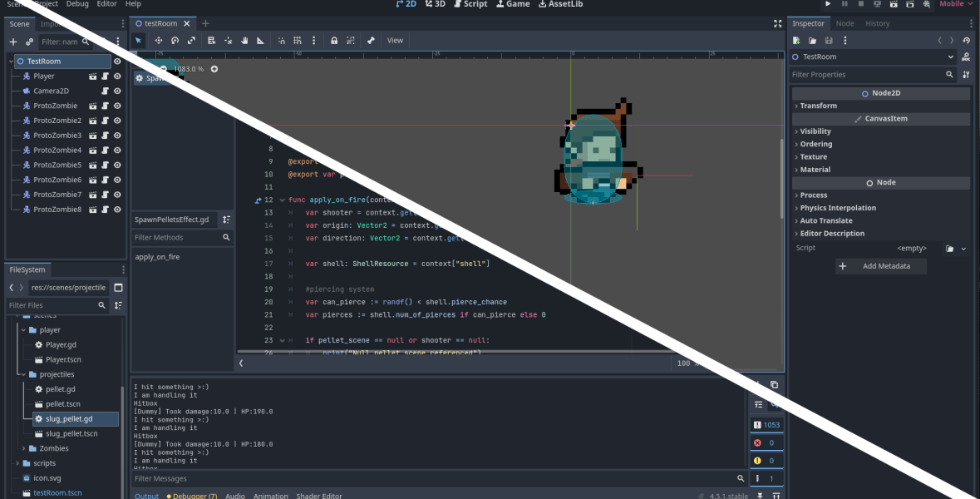Screen dimensions: 980x499
Task: Activate the Rotate mode tool
Action: (x=175, y=40)
